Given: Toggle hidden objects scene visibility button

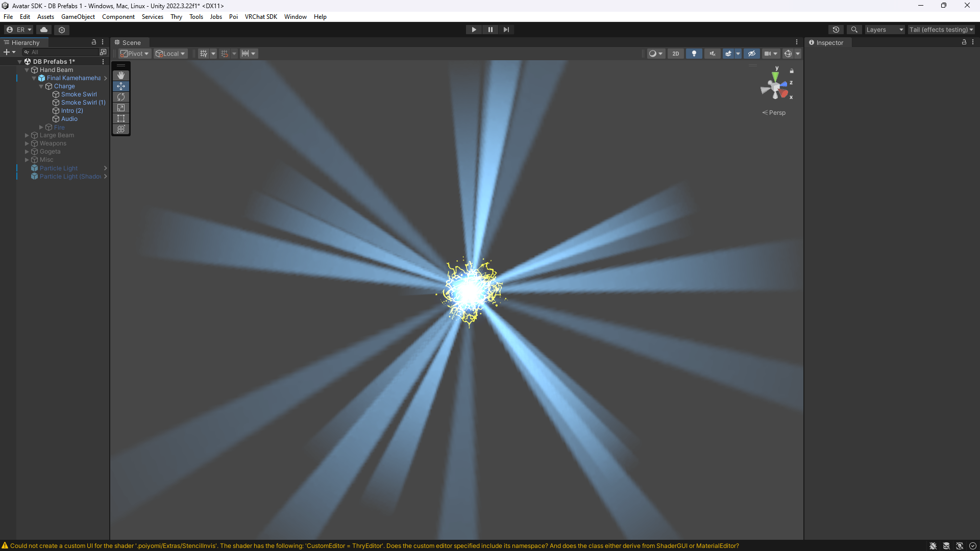Looking at the screenshot, I should point(751,54).
